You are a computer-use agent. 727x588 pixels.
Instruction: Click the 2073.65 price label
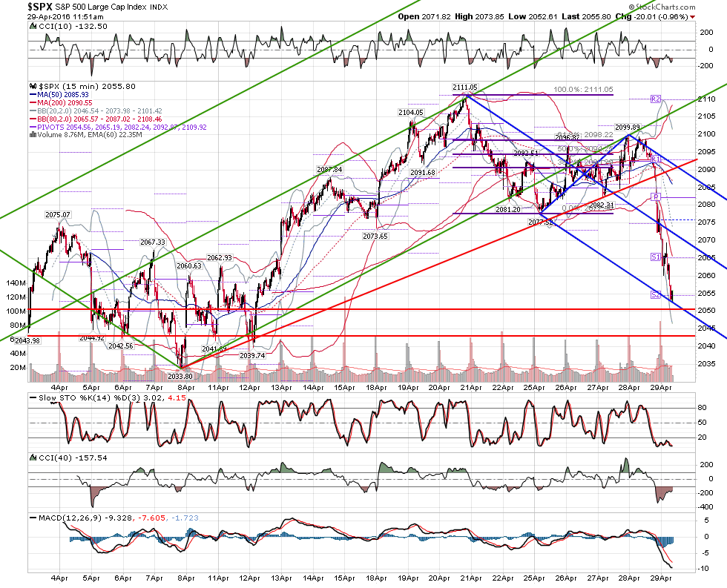[x=375, y=237]
